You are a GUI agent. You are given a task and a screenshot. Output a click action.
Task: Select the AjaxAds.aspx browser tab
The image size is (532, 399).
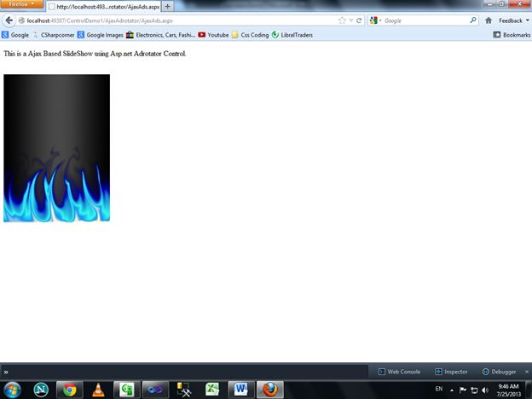pyautogui.click(x=103, y=7)
